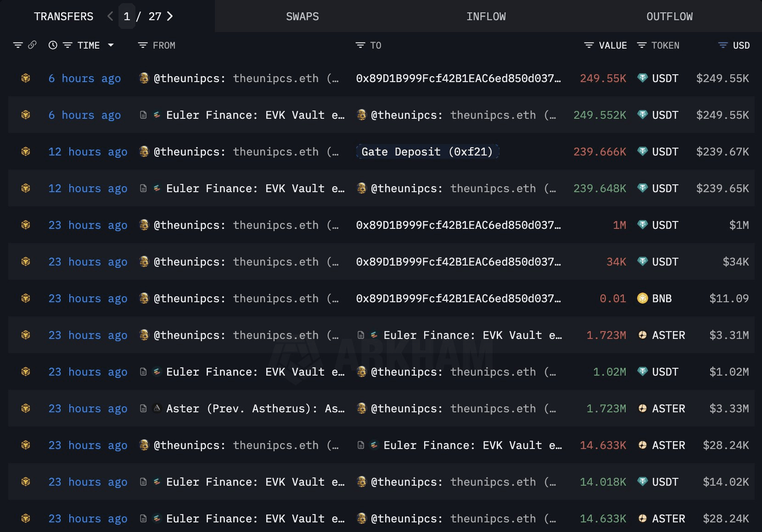
Task: Click BNB chain icon on 239.666K row
Action: coord(26,151)
